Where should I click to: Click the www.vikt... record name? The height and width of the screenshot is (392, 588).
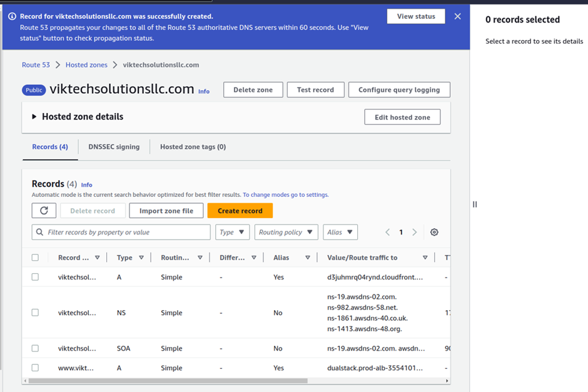coord(76,368)
